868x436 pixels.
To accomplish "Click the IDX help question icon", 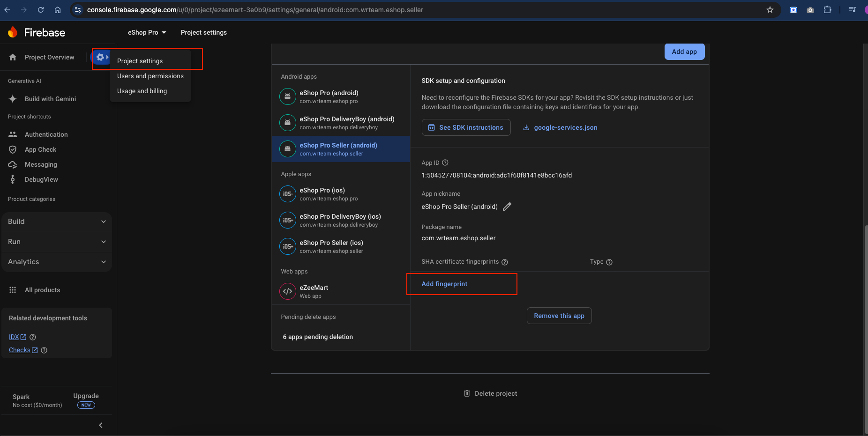I will (x=33, y=337).
